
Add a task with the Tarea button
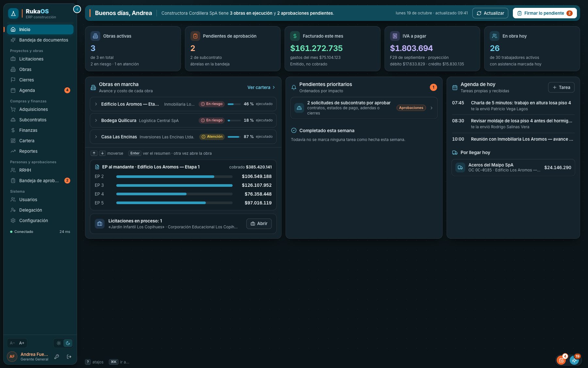pyautogui.click(x=561, y=87)
